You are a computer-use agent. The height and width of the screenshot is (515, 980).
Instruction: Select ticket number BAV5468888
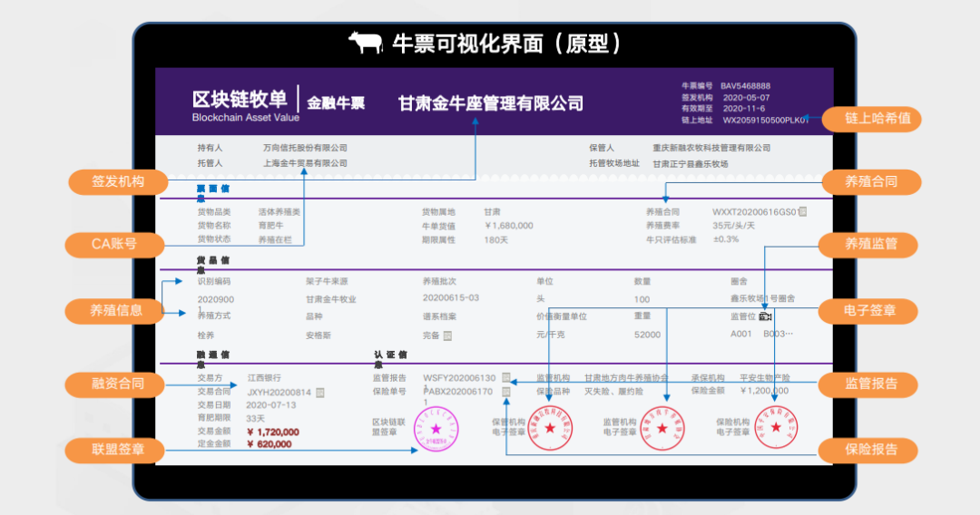(x=745, y=86)
